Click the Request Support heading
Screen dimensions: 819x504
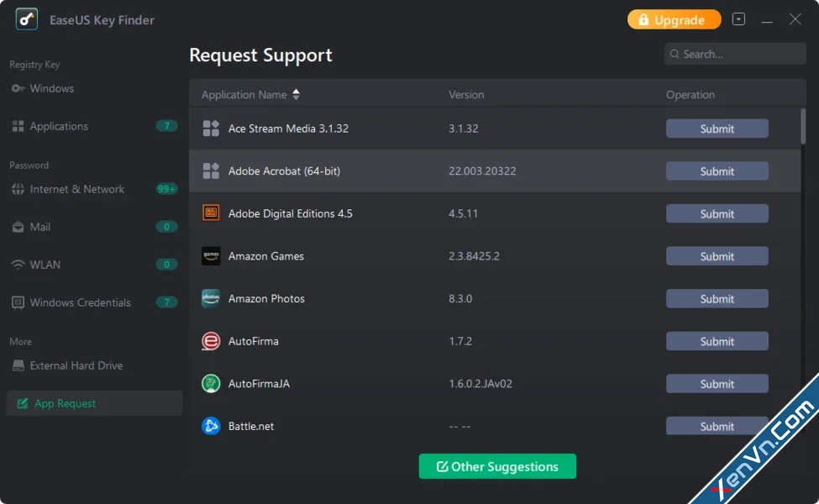click(x=260, y=55)
